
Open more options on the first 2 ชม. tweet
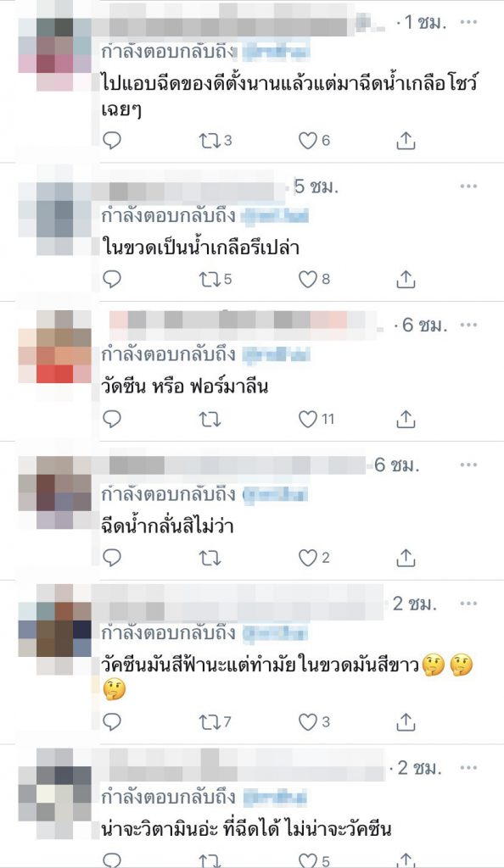[x=468, y=604]
